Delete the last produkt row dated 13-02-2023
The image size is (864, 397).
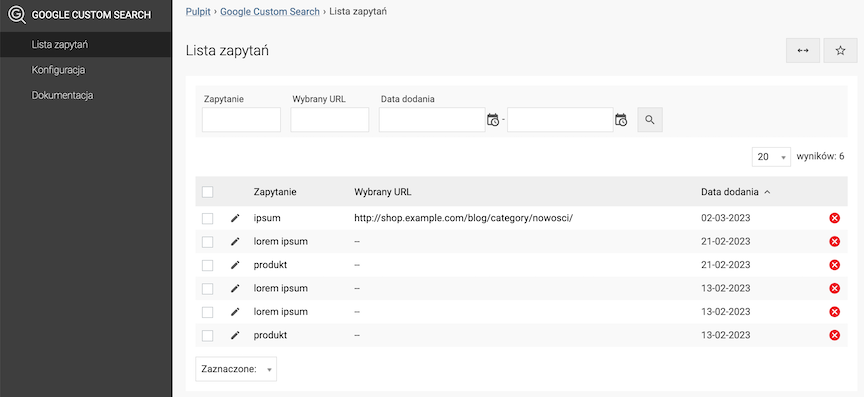tap(834, 335)
